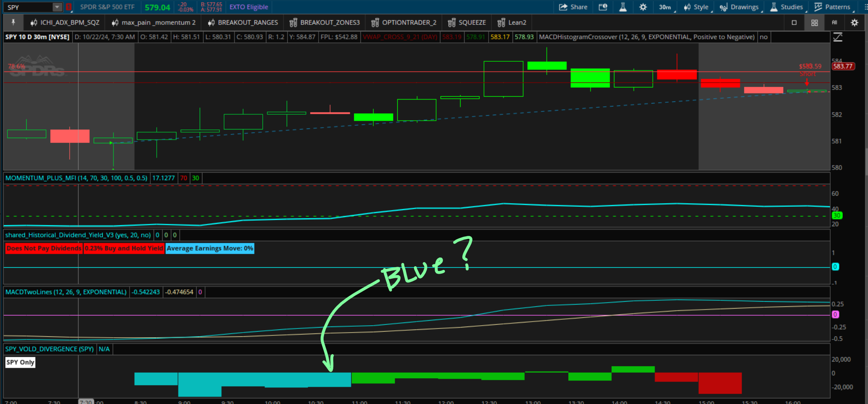Load the BREAKOUT_RANGES chart style
Image resolution: width=868 pixels, height=404 pixels.
tap(243, 23)
